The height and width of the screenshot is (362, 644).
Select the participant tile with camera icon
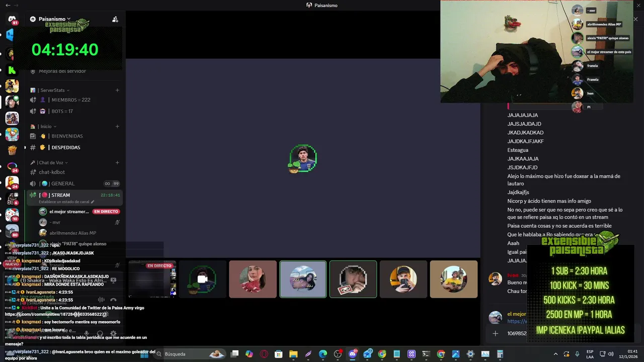[202, 279]
